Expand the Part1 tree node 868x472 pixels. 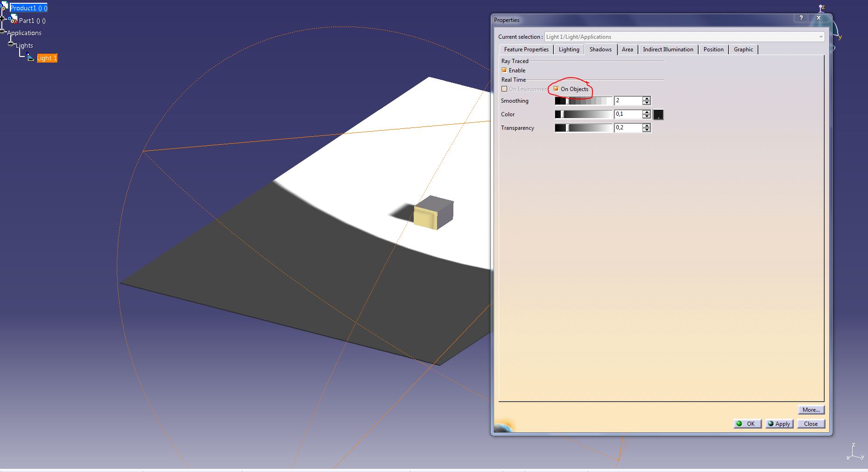click(x=3, y=19)
